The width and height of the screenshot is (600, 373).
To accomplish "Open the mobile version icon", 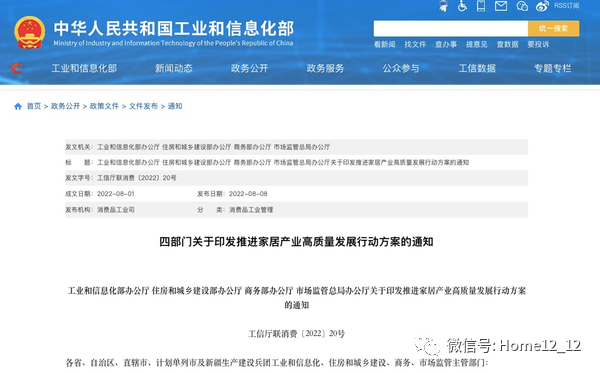I will point(481,6).
